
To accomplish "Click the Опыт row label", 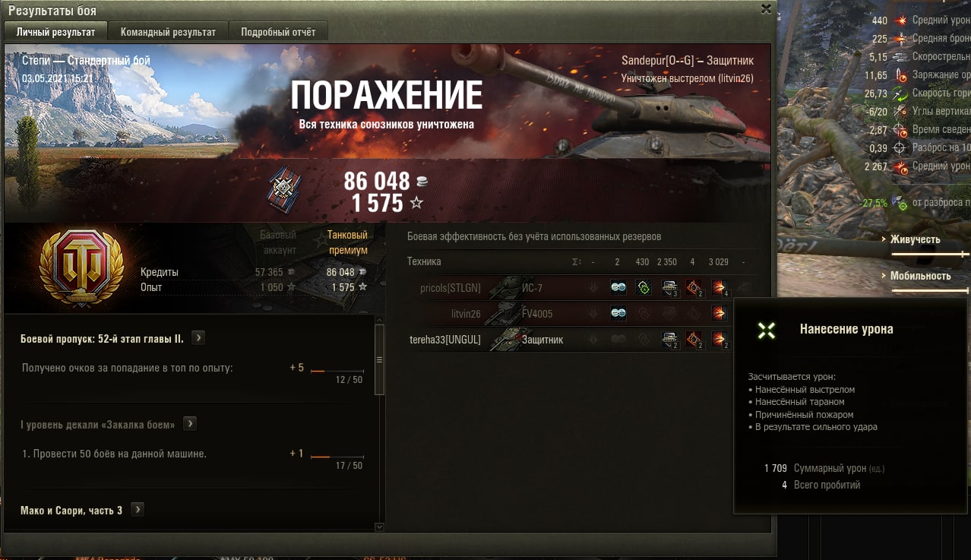I will [x=152, y=287].
